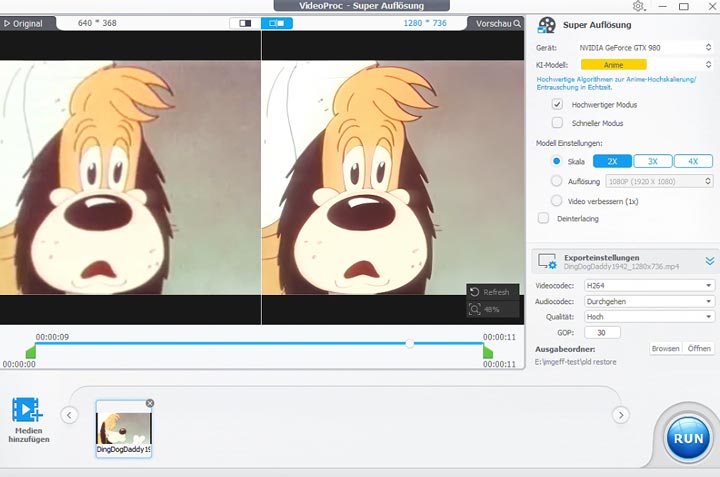This screenshot has height=477, width=720.
Task: Open the Qualität Hoch dropdown
Action: click(649, 317)
